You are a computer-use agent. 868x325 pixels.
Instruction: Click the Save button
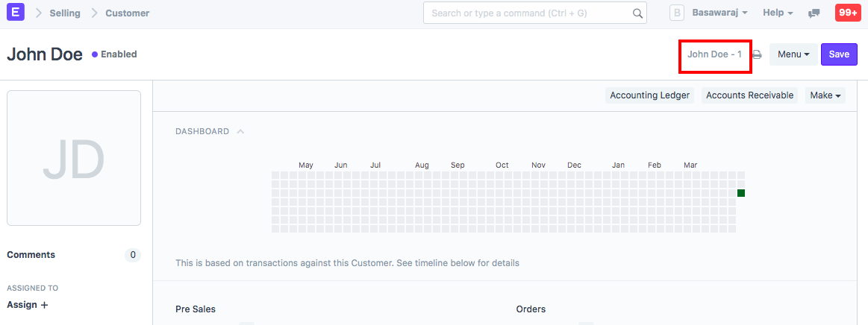click(x=839, y=54)
